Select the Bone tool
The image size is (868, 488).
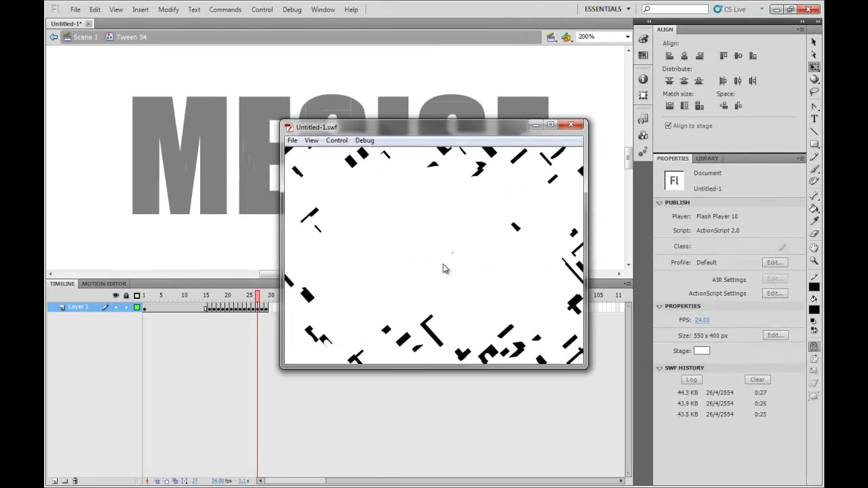coord(814,197)
